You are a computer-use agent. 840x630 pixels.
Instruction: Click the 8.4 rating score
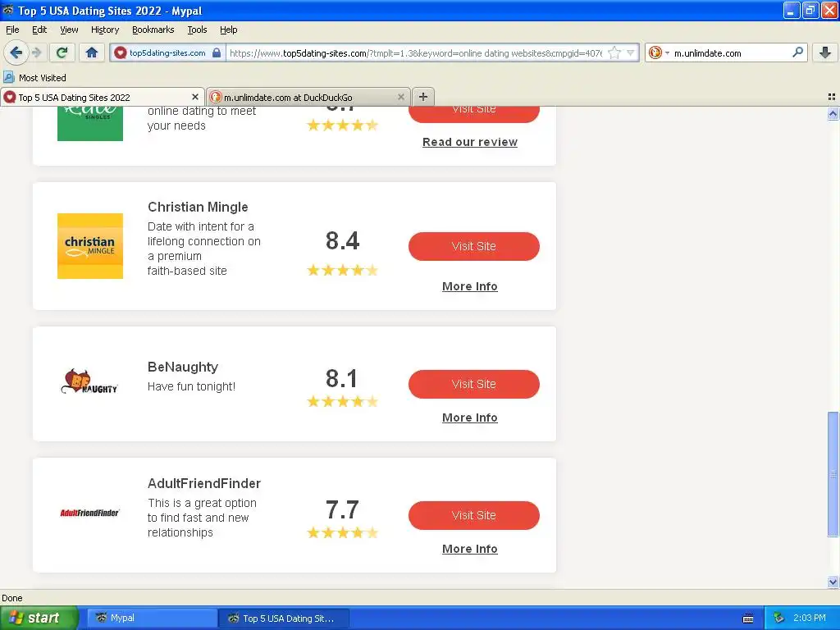tap(342, 240)
